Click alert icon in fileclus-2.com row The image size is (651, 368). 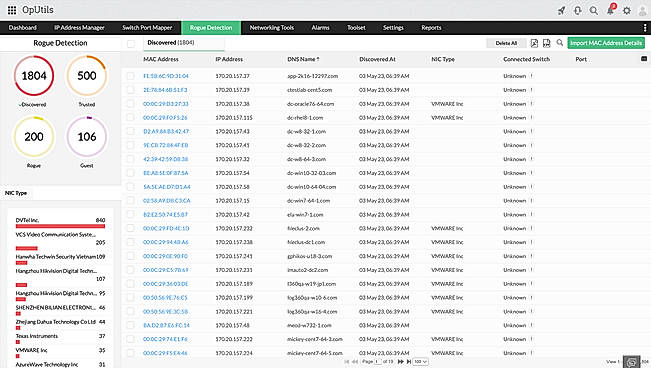531,228
